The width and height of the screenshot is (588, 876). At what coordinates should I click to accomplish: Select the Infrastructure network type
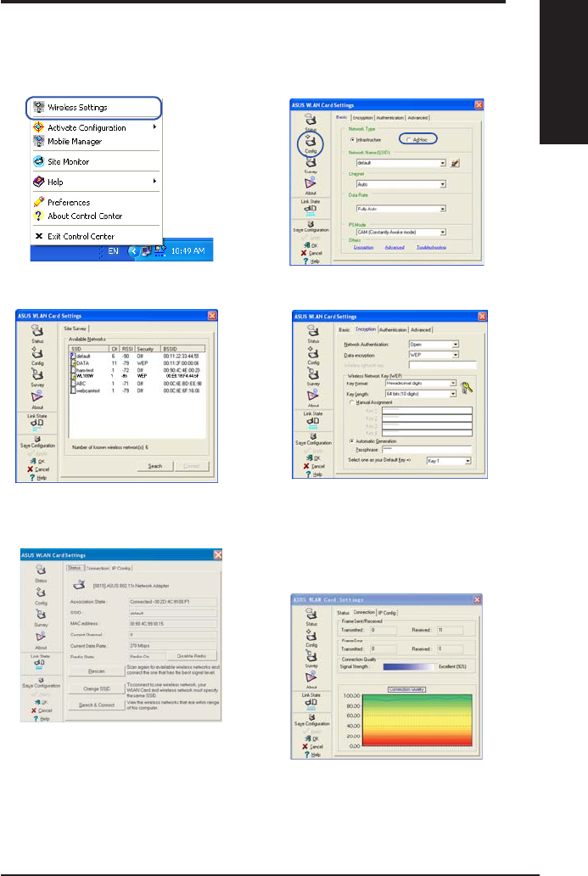click(x=365, y=140)
